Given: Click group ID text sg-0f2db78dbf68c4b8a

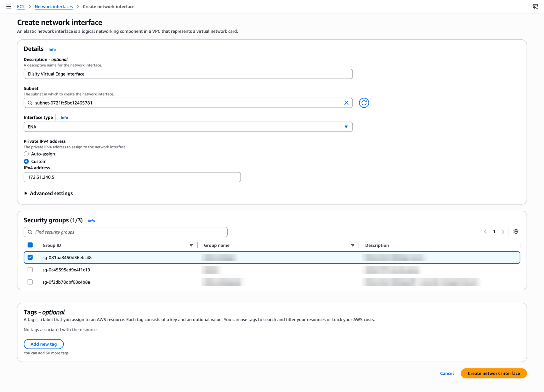Looking at the screenshot, I should point(66,282).
